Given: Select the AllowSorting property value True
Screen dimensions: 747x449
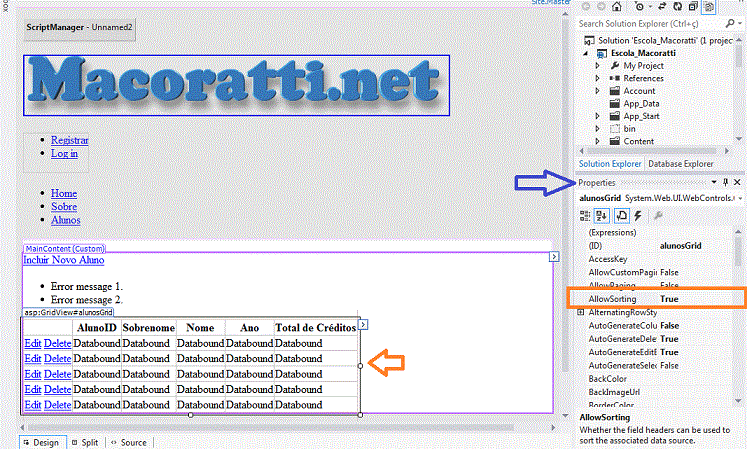Looking at the screenshot, I should 669,299.
